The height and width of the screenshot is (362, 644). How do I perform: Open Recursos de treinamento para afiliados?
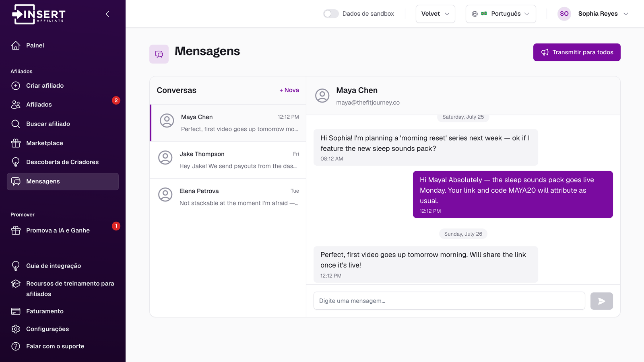point(63,289)
